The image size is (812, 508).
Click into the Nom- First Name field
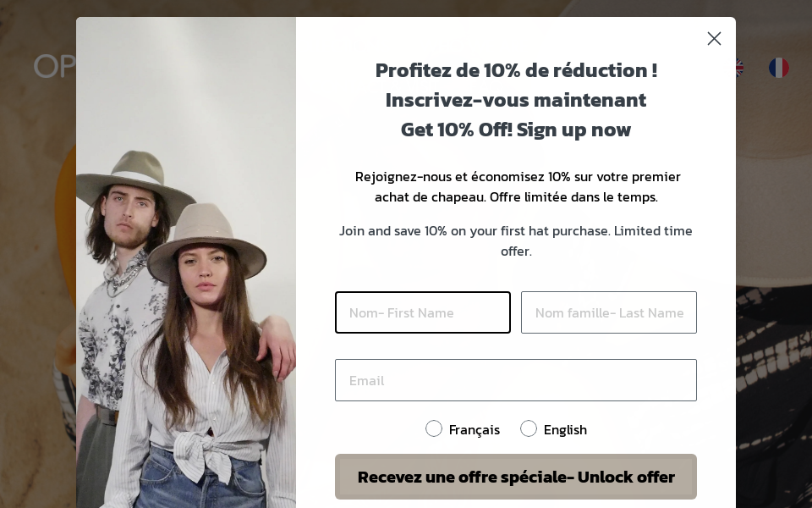(423, 312)
